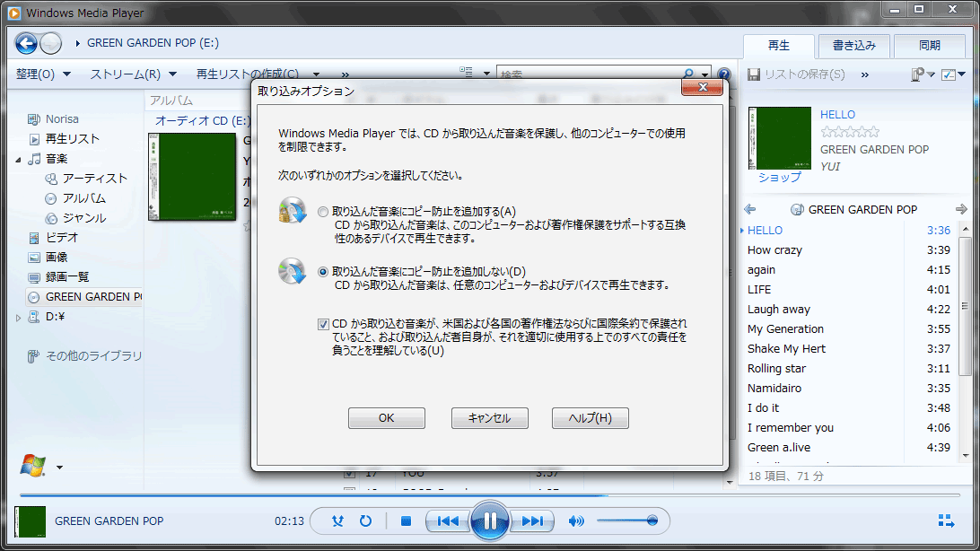This screenshot has width=980, height=551.
Task: Select アーティスト in sidebar
Action: tap(94, 179)
